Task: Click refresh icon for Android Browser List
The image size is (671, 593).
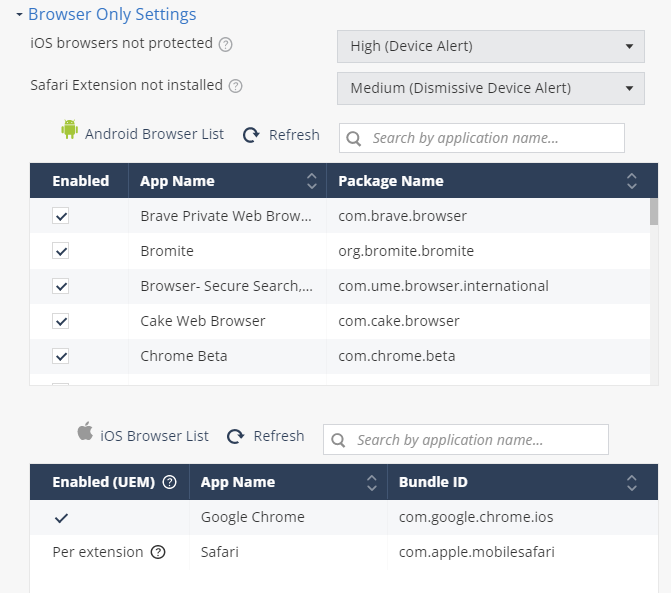Action: (x=251, y=135)
